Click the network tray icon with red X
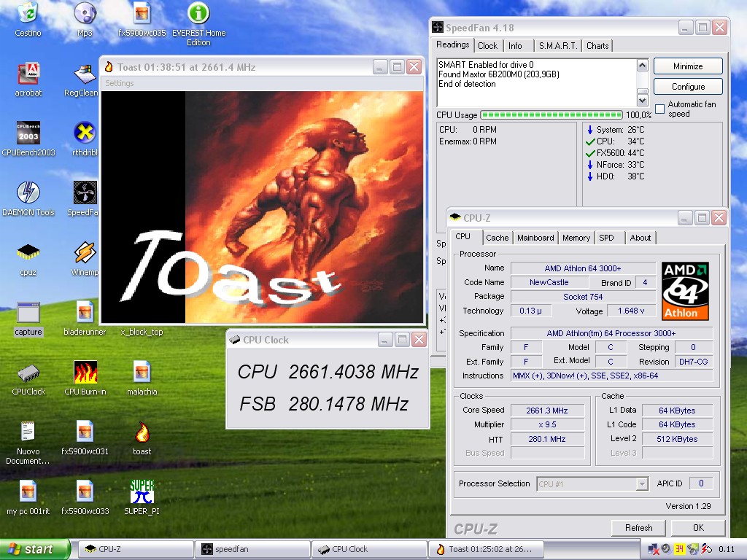Viewport: 747px width, 560px height. (x=653, y=550)
